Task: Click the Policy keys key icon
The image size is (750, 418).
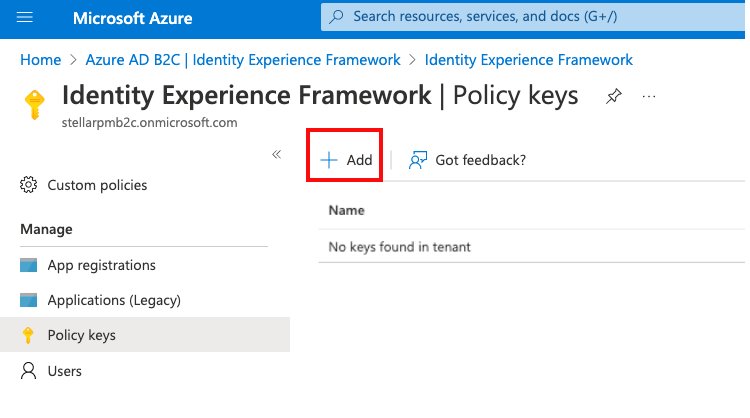Action: point(29,335)
